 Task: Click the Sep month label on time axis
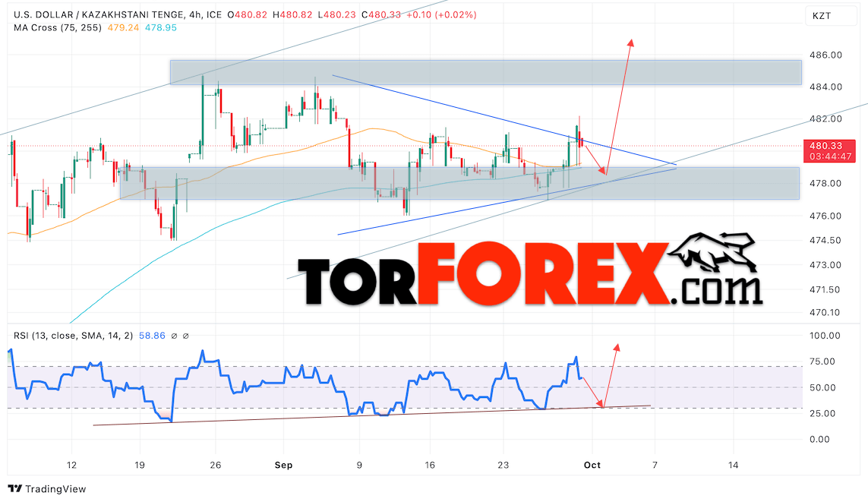coord(283,466)
